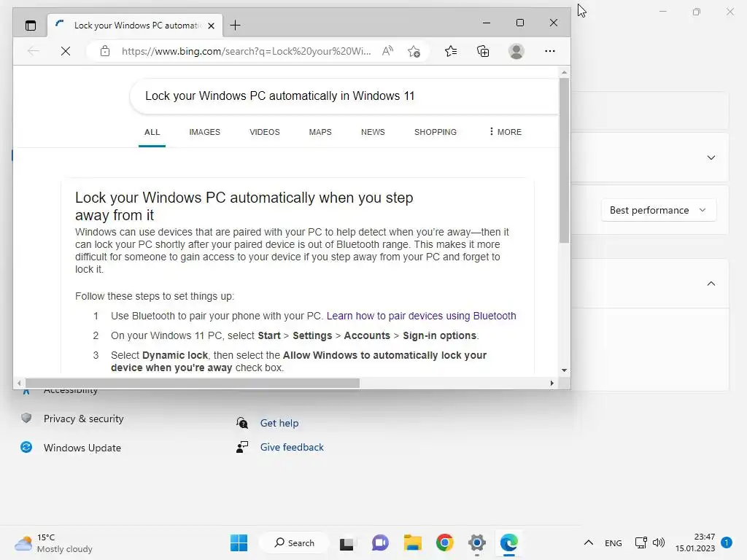The width and height of the screenshot is (747, 560).
Task: Click the horizontal scrollbar thumb in Edge
Action: [193, 383]
